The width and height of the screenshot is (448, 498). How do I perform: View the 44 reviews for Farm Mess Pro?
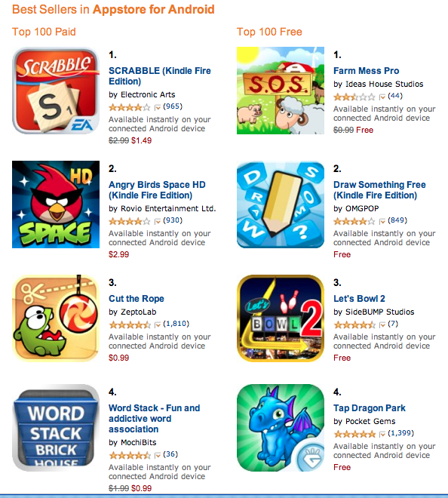pyautogui.click(x=395, y=96)
